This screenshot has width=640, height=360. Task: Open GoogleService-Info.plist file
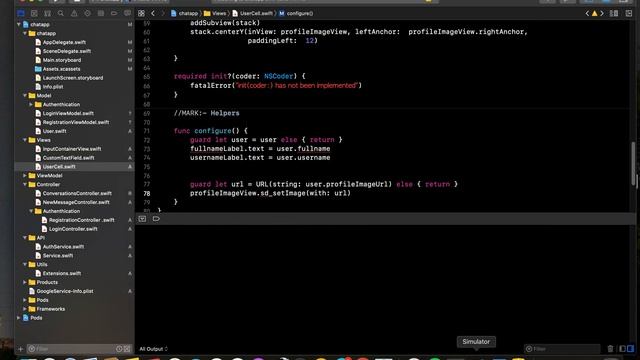coord(64,291)
